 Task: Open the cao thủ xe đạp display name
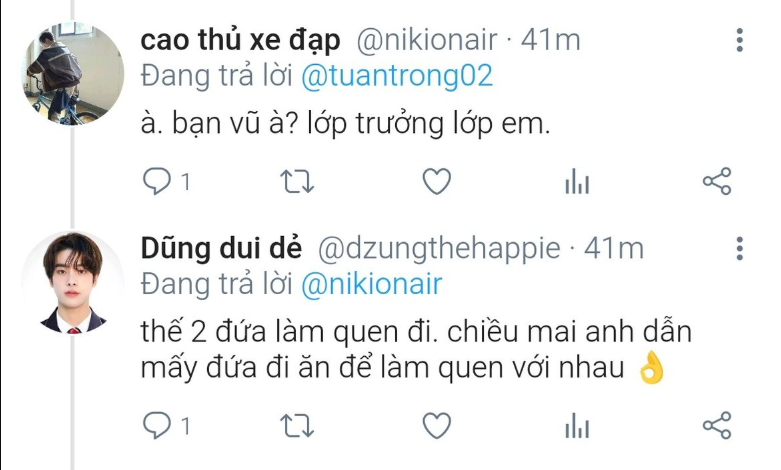point(240,40)
